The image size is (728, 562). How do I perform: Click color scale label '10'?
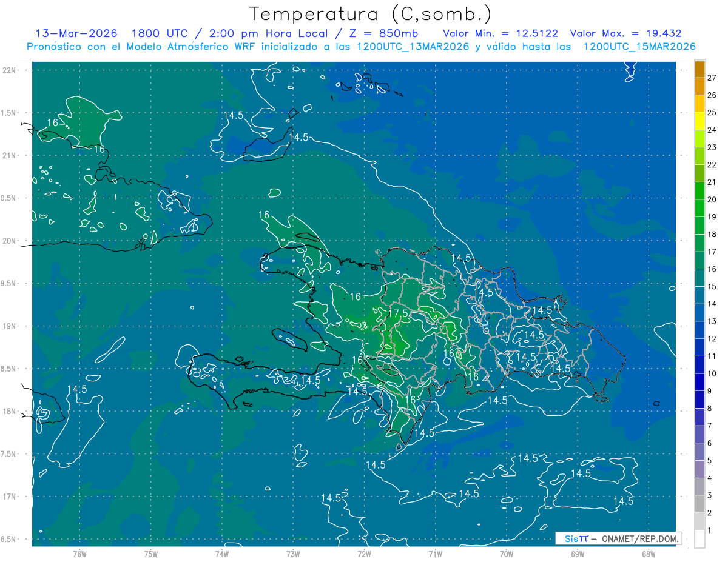pos(712,374)
